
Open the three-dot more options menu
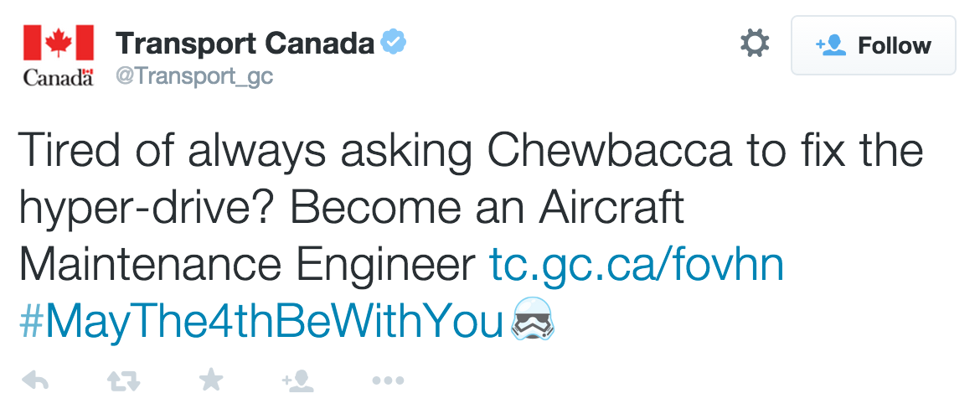(x=388, y=381)
